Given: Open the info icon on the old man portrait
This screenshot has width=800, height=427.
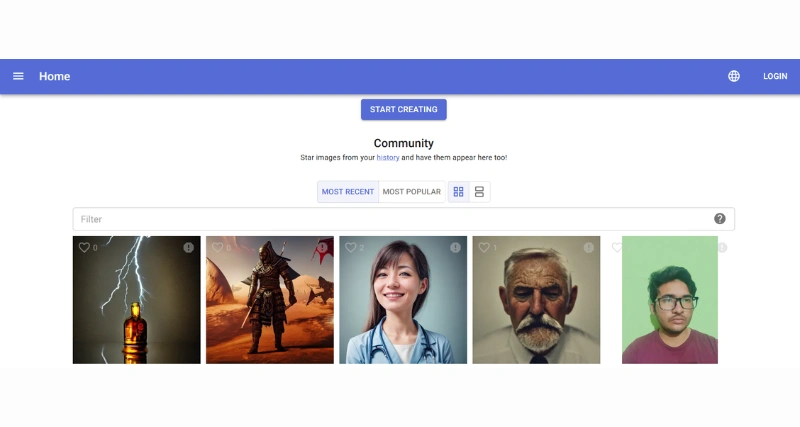Looking at the screenshot, I should pos(588,248).
